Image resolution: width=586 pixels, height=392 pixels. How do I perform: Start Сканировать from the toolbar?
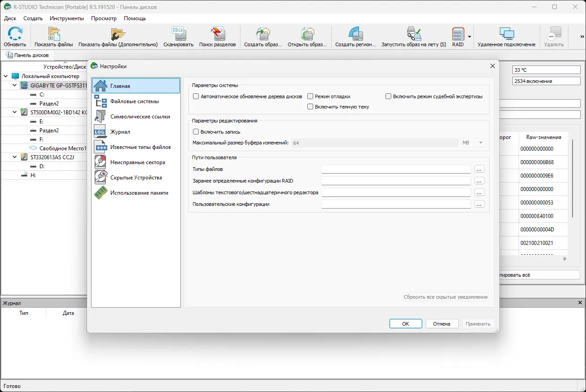coord(179,34)
